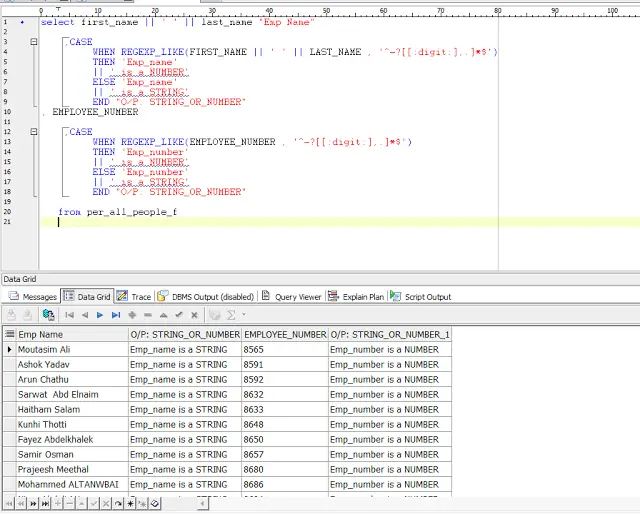This screenshot has height=514, width=640.
Task: Select the Trace tab
Action: [x=134, y=296]
